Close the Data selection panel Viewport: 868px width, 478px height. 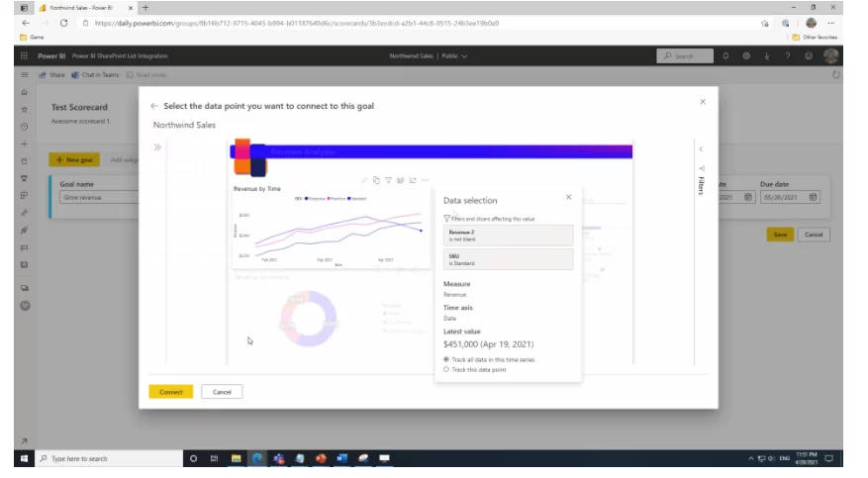(568, 197)
